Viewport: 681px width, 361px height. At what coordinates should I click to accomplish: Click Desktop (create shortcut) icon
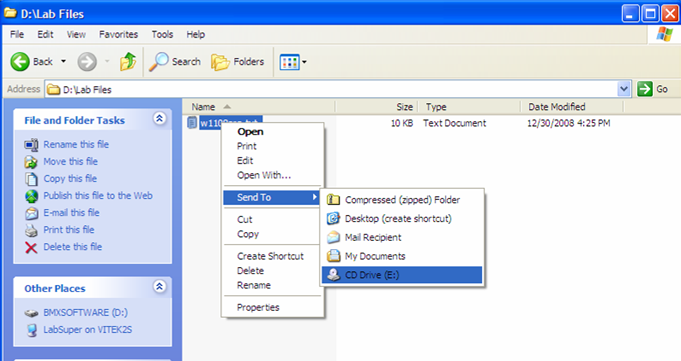(333, 218)
